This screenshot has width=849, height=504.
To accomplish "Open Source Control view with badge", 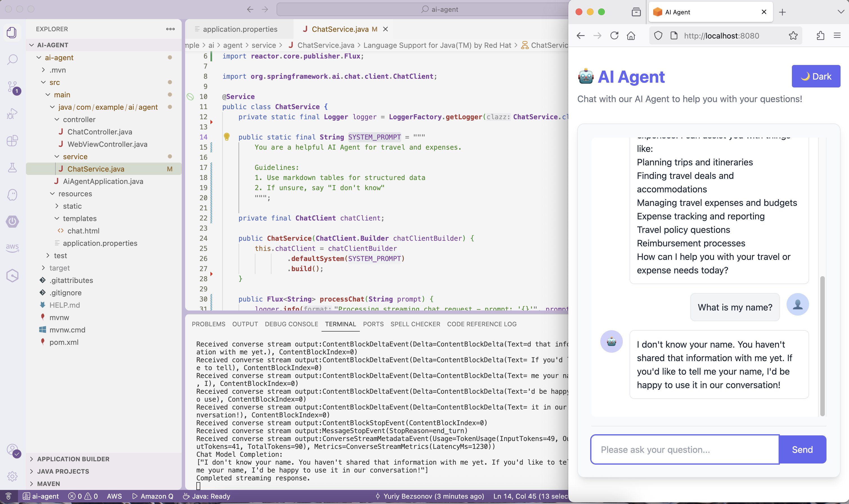I will pos(12,87).
